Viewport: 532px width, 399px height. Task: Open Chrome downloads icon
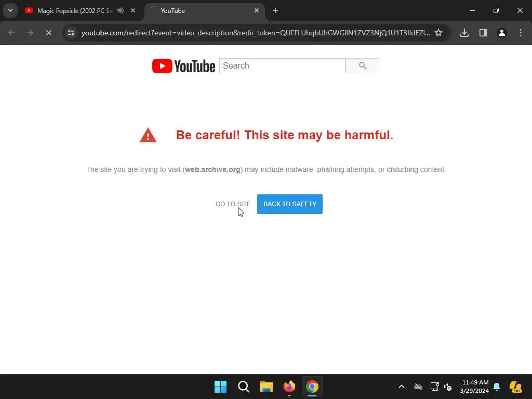[x=464, y=33]
